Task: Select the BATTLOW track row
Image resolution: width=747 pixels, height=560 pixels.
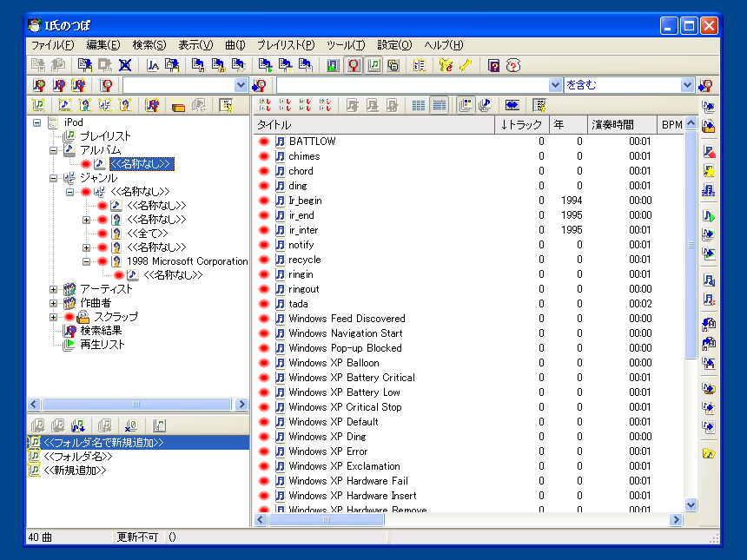Action: coord(469,142)
